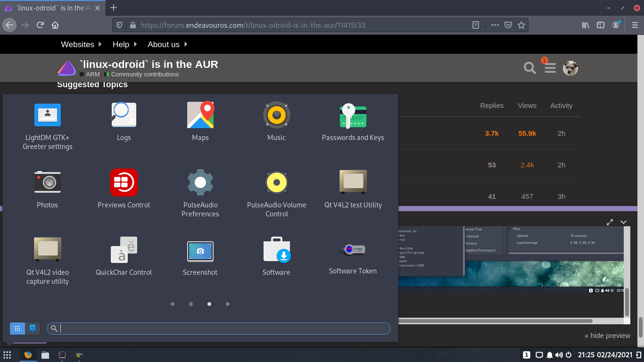Open Passwords and Keys
This screenshot has width=644, height=362.
(x=353, y=122)
